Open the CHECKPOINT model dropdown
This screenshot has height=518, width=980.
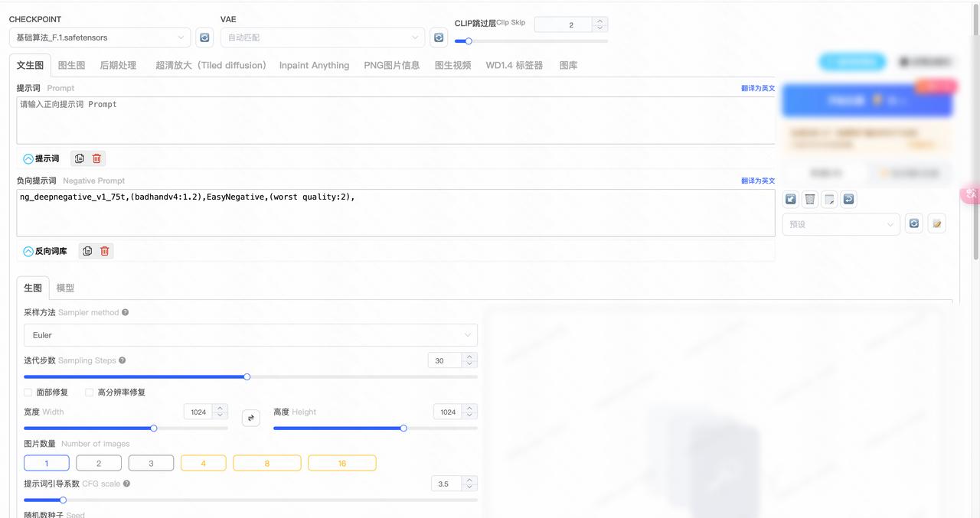tap(100, 37)
